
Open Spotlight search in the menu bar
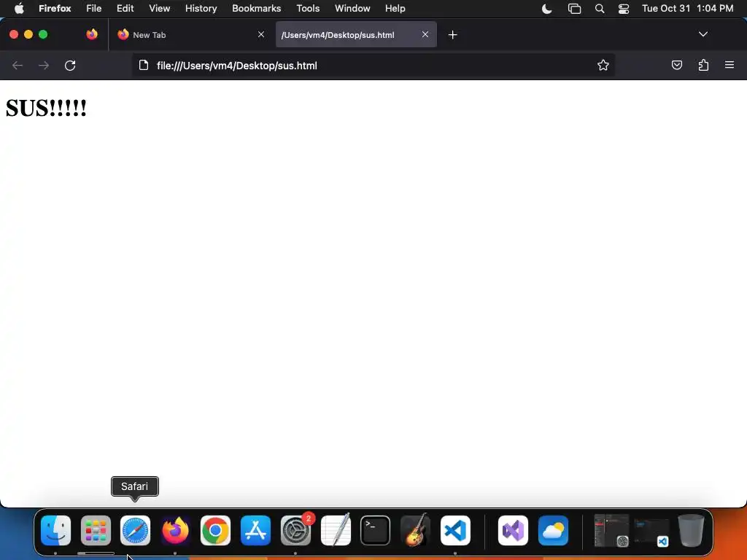click(x=600, y=9)
